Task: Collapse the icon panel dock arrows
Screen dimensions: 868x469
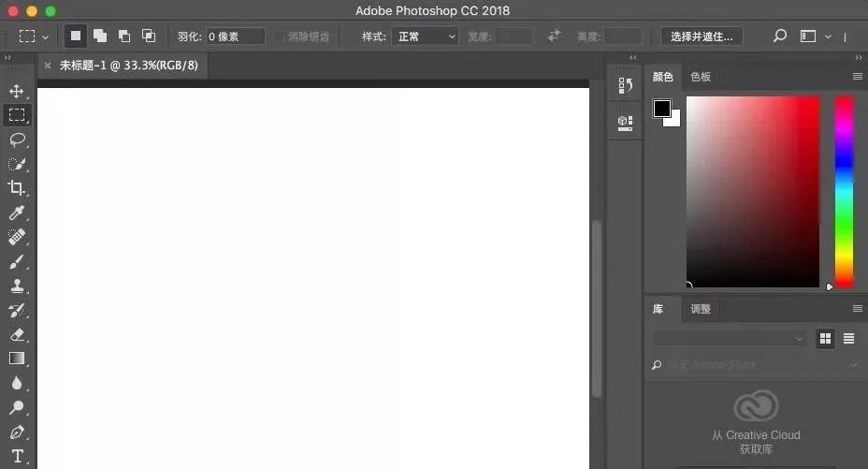Action: 632,58
